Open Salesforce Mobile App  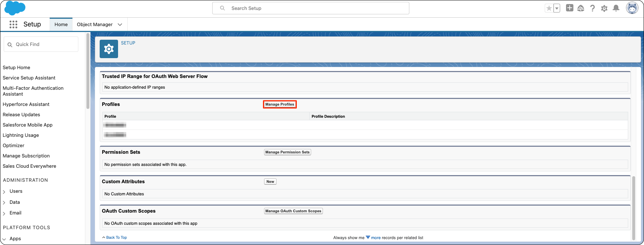tap(28, 125)
